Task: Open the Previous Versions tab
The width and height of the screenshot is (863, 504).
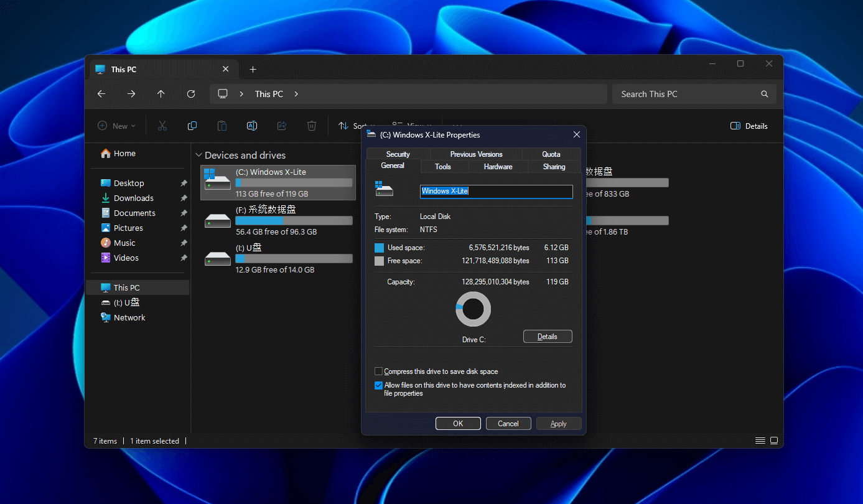Action: coord(476,154)
